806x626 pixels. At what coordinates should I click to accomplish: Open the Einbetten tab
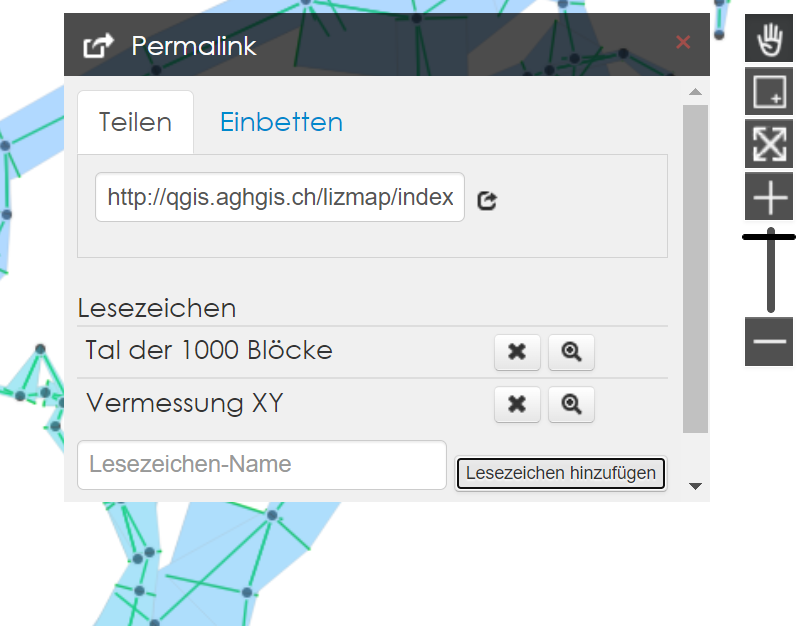(281, 122)
